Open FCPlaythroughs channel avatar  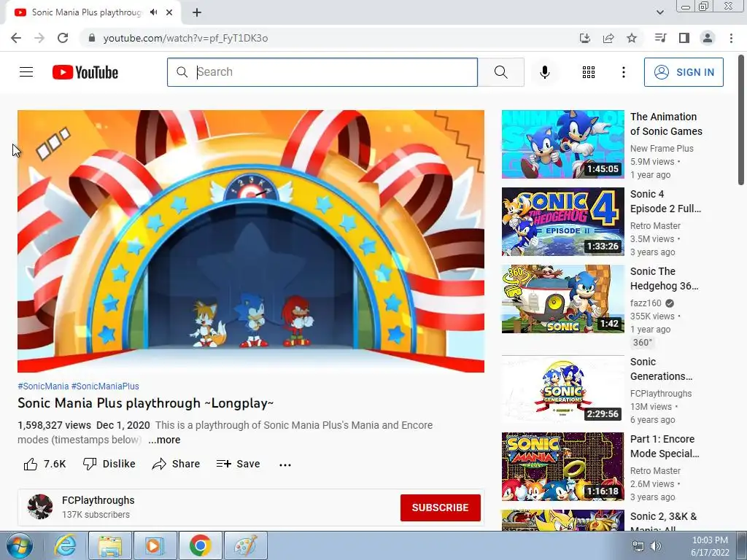[40, 507]
